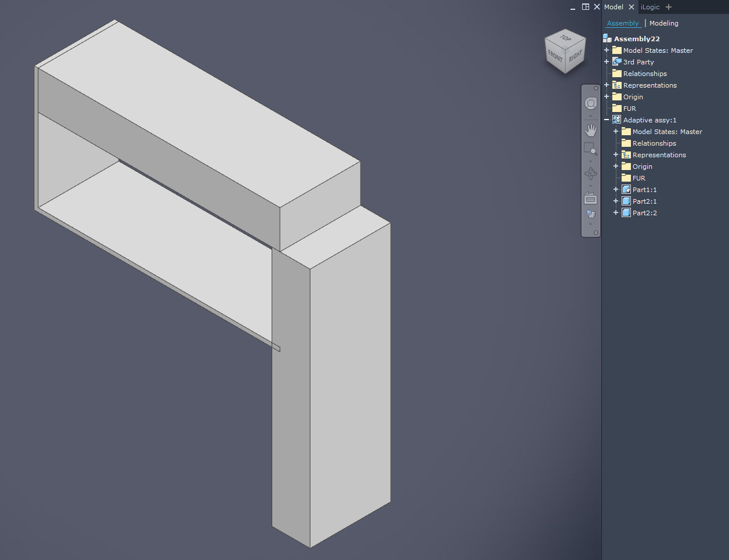The image size is (729, 560).
Task: Collapse the Adaptive assy:1 node
Action: pos(607,120)
